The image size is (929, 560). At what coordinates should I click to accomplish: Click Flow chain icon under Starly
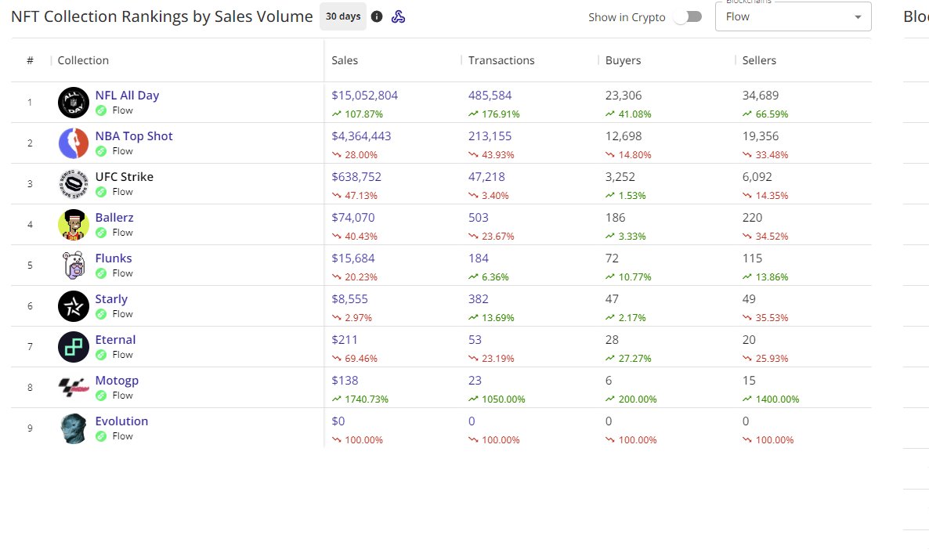101,315
